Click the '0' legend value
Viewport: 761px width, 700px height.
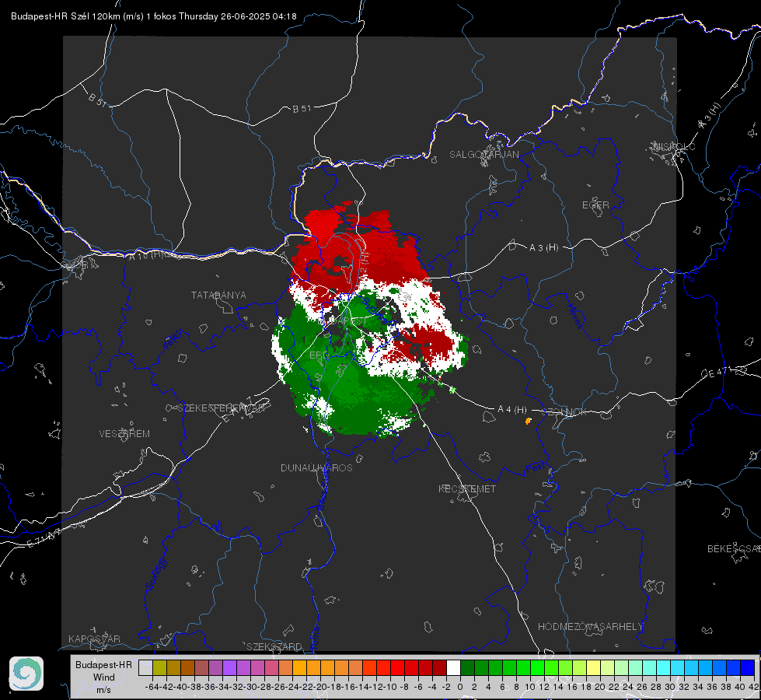click(460, 687)
